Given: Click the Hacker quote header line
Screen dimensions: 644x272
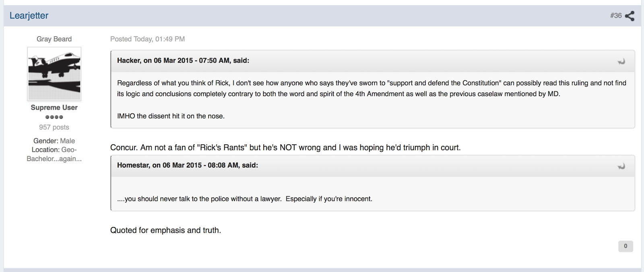Looking at the screenshot, I should (183, 61).
